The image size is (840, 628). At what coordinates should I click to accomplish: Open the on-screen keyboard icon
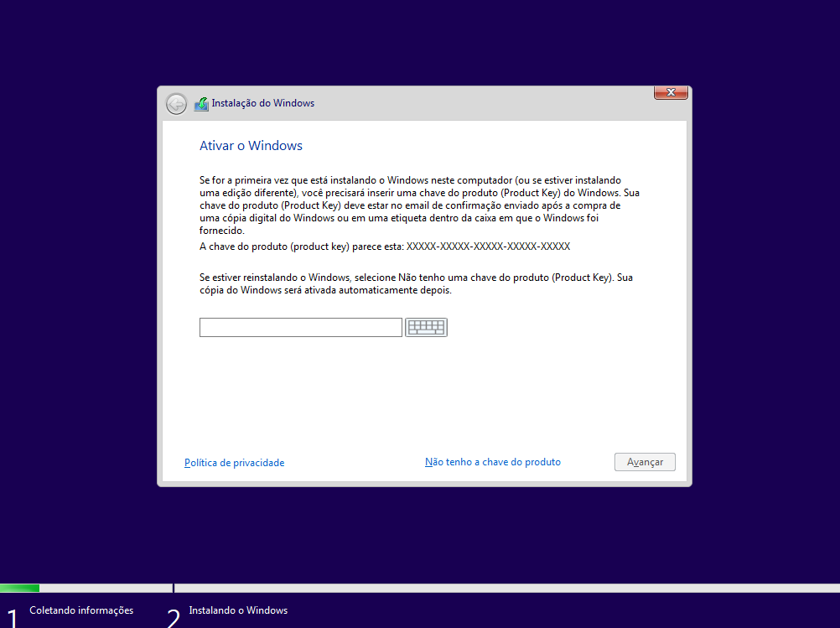pos(426,328)
